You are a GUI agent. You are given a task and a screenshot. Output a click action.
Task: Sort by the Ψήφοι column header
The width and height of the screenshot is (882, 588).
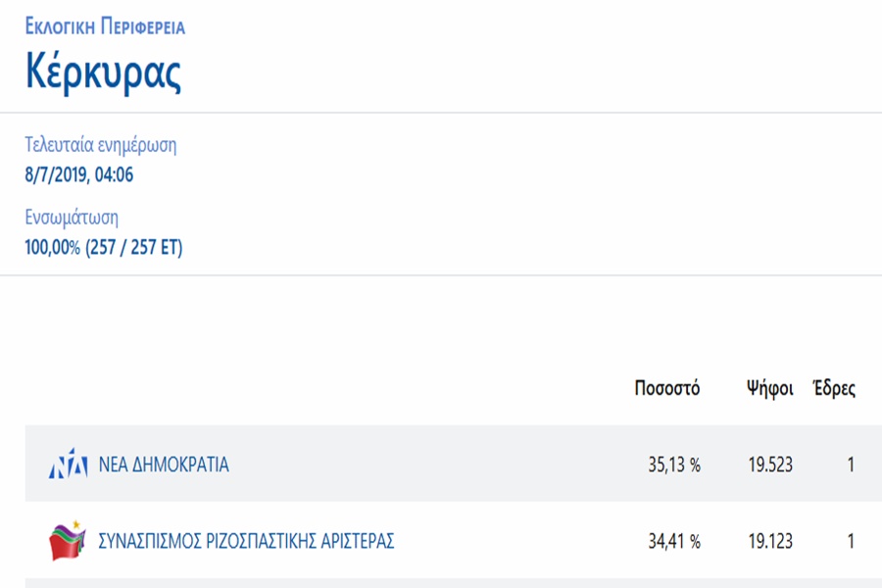(769, 388)
